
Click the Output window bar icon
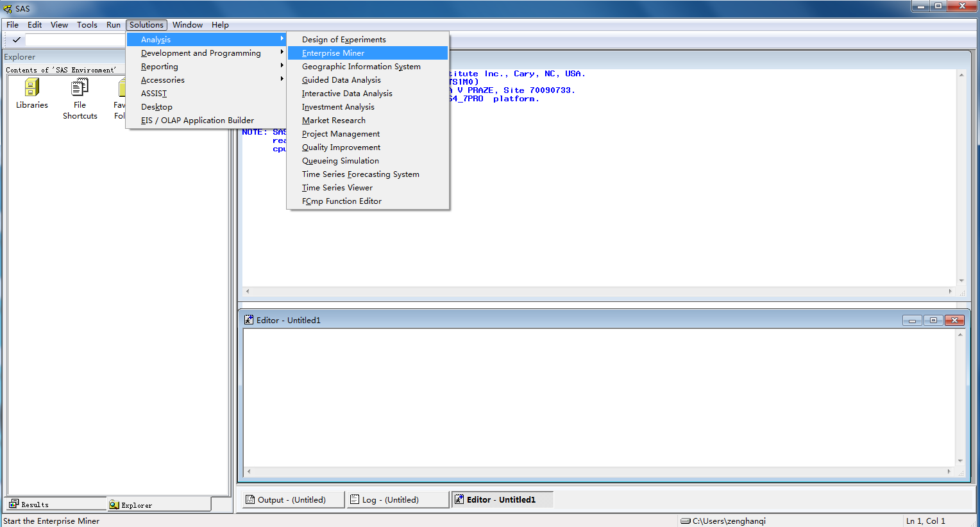pos(251,499)
